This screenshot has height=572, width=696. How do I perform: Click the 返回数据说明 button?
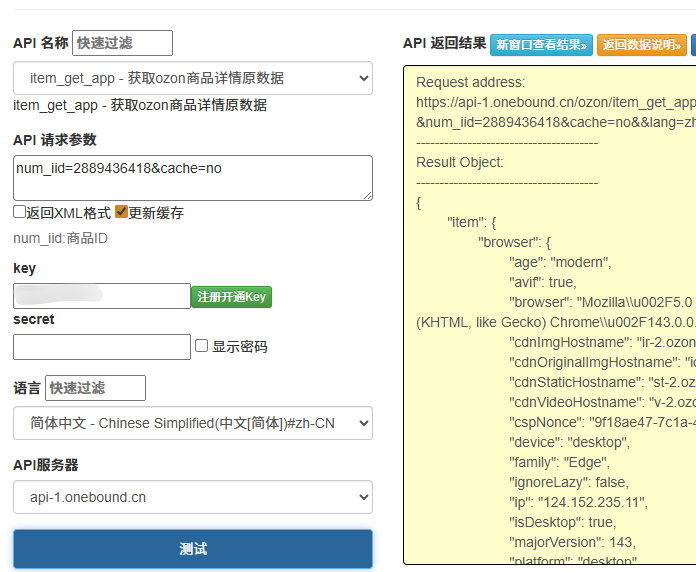tap(641, 45)
